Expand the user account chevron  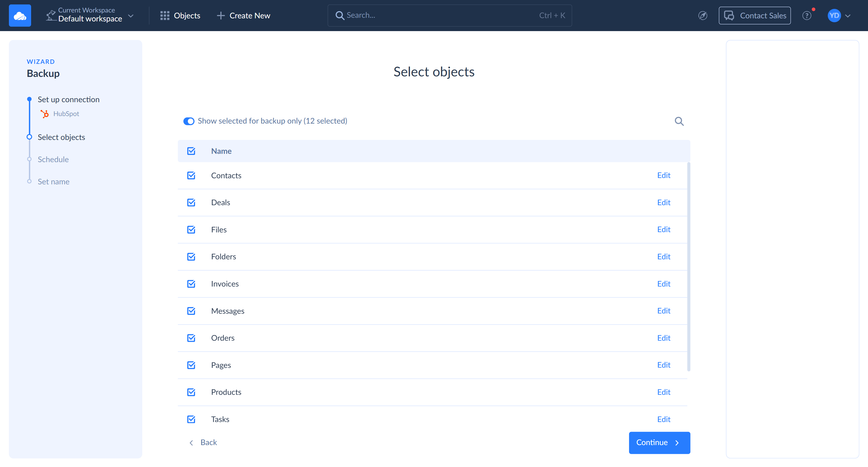point(848,16)
